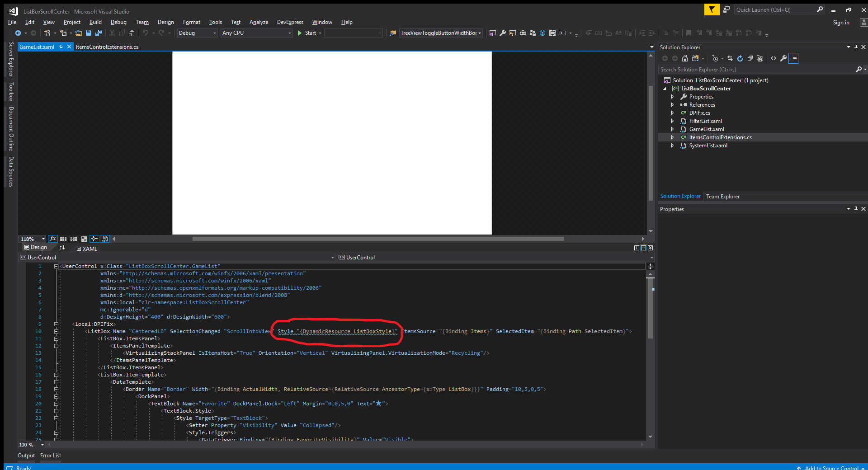Click Add to Source Control in status bar

(831, 468)
